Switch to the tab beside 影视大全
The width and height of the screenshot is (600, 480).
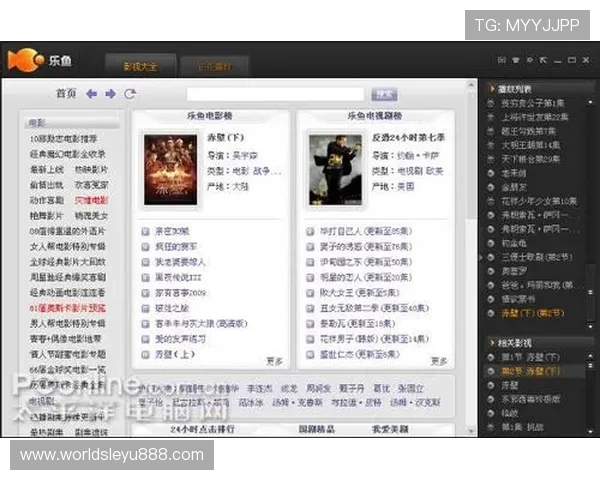coord(215,67)
